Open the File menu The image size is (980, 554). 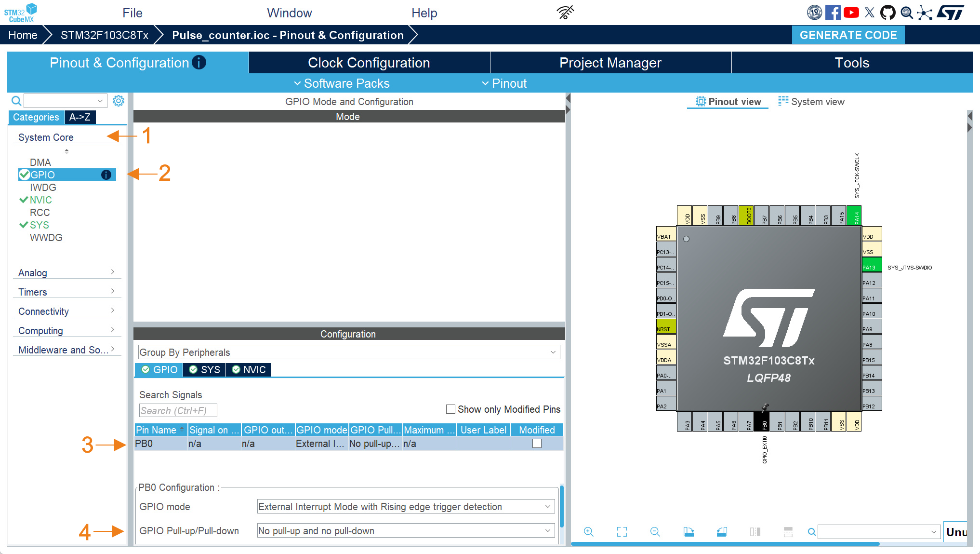point(132,13)
